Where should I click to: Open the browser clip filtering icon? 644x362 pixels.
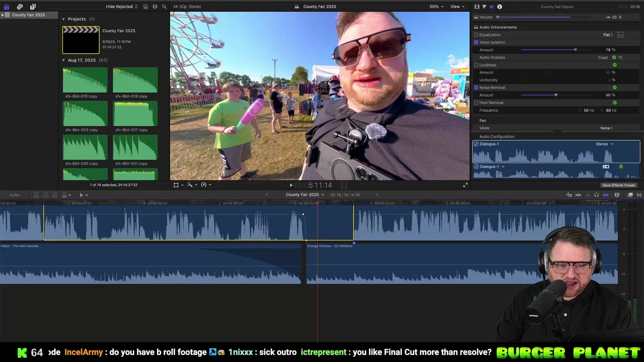[x=155, y=7]
